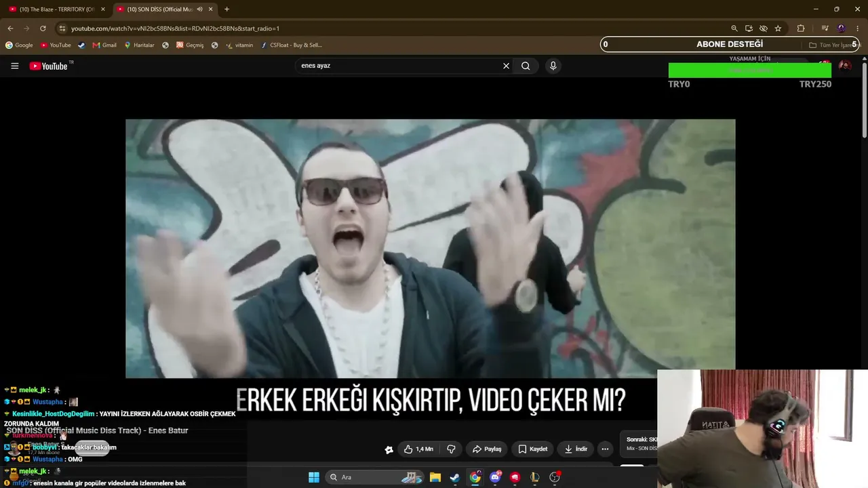The height and width of the screenshot is (488, 868).
Task: Close The Blaze - TERRITORY tab
Action: click(x=103, y=9)
